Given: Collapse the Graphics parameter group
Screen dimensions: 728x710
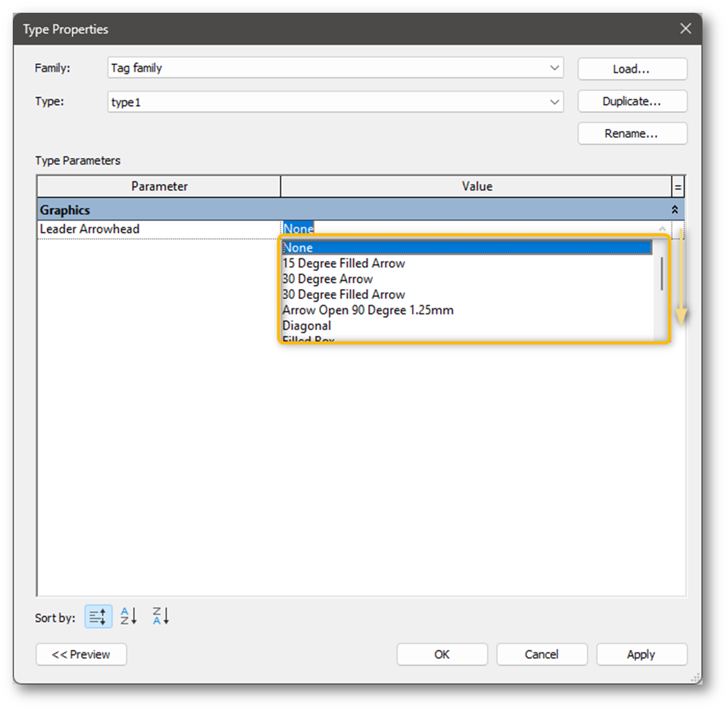Looking at the screenshot, I should (x=674, y=209).
